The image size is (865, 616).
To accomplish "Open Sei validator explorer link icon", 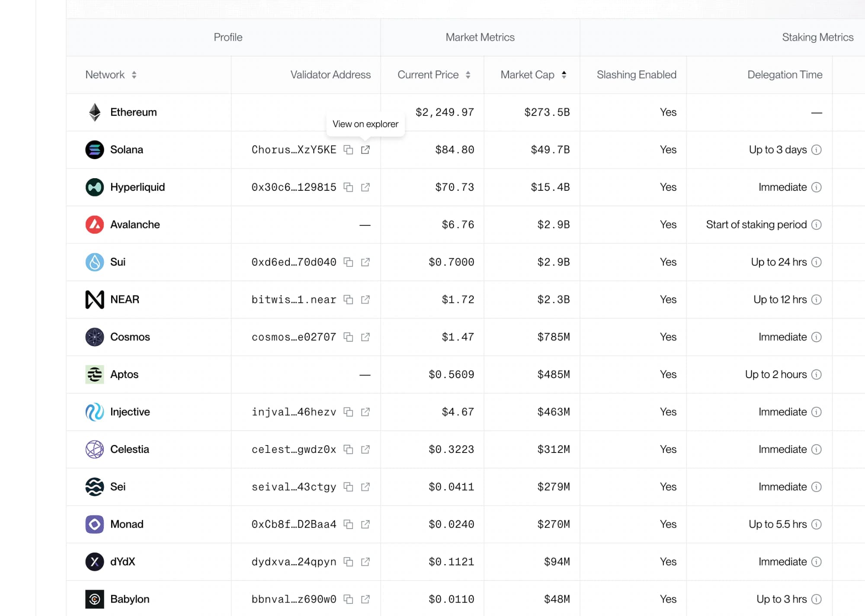I will click(x=365, y=487).
